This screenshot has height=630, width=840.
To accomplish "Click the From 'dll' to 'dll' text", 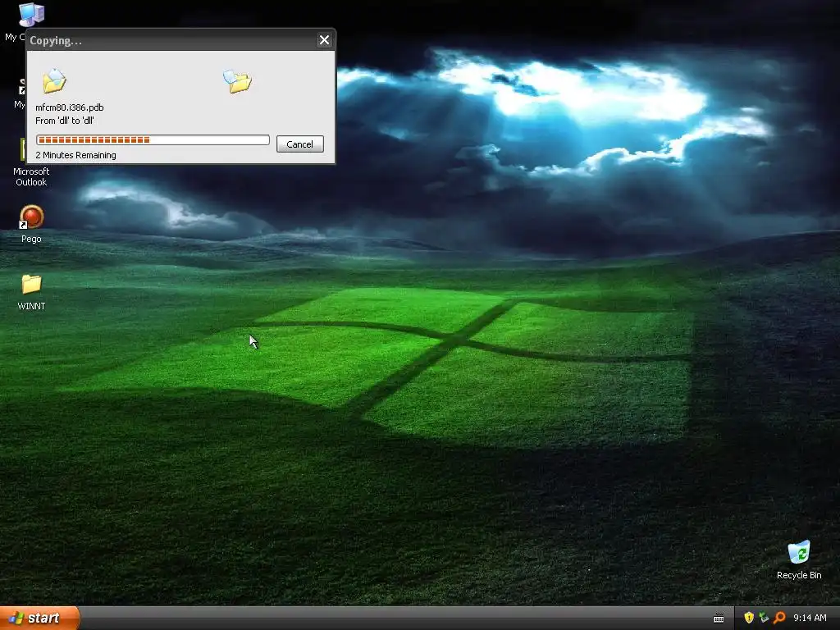I will (65, 121).
